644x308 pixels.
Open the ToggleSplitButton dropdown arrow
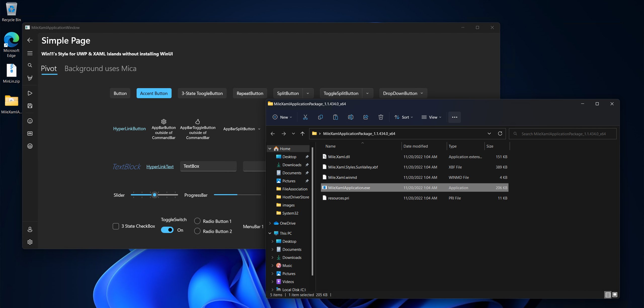coord(368,93)
